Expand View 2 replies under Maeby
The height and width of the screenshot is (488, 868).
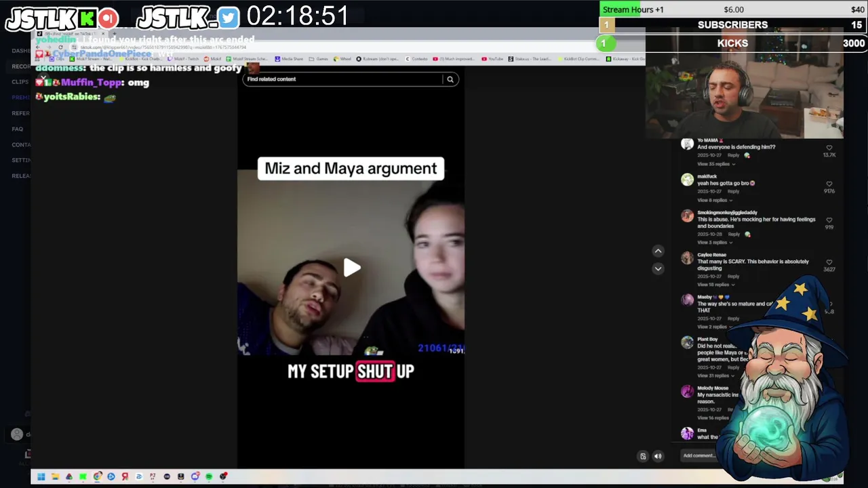click(x=715, y=327)
